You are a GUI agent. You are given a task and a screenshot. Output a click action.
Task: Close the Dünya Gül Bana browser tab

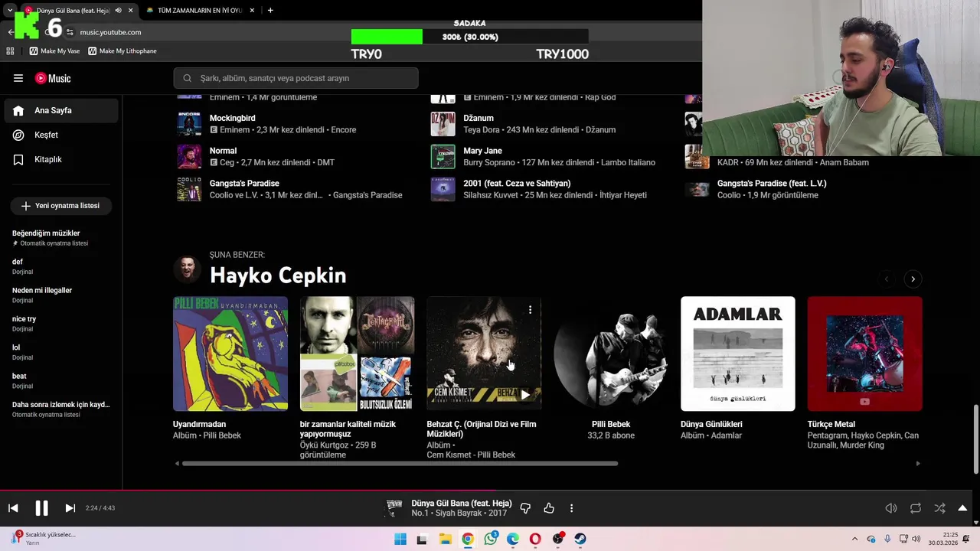pos(131,11)
